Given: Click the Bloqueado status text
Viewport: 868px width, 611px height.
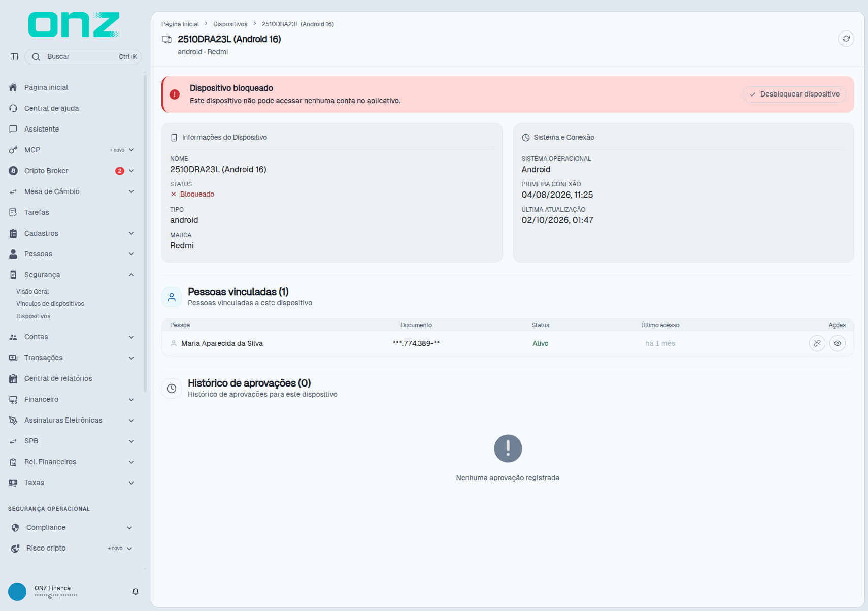Looking at the screenshot, I should (197, 195).
